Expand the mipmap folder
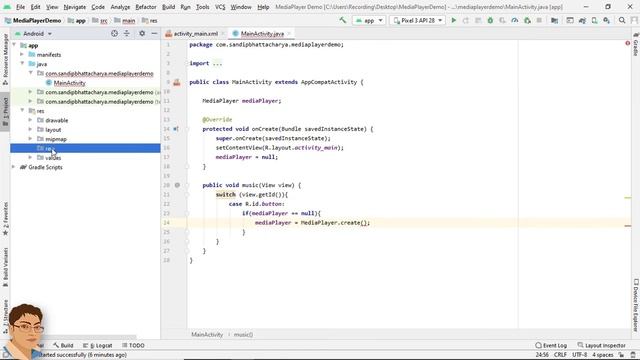The height and width of the screenshot is (360, 640). (30, 139)
